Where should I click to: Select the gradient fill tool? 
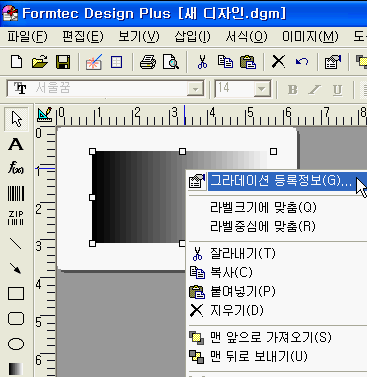tap(16, 369)
